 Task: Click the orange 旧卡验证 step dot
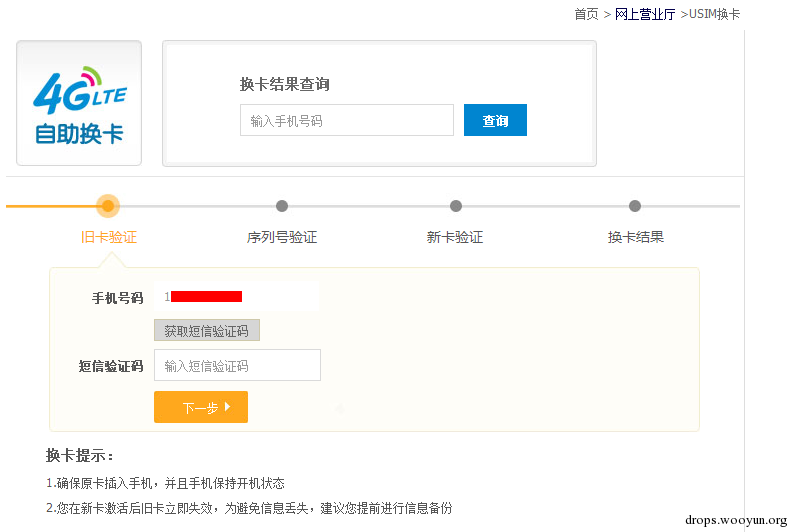tap(108, 206)
